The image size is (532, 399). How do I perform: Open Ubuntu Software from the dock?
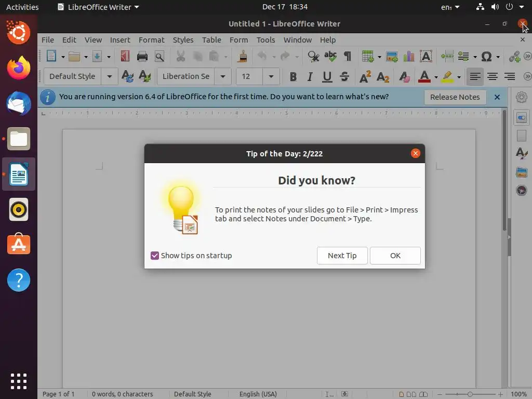[x=19, y=244]
